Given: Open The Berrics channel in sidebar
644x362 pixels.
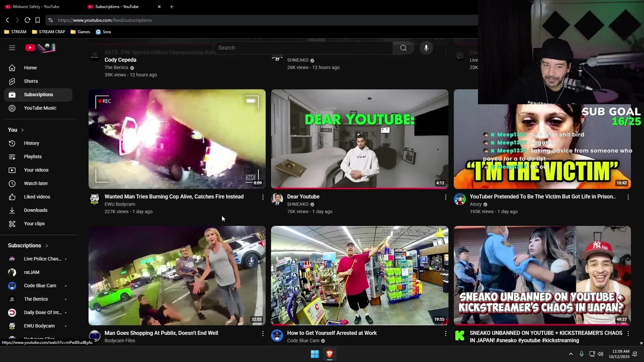Looking at the screenshot, I should click(38, 299).
